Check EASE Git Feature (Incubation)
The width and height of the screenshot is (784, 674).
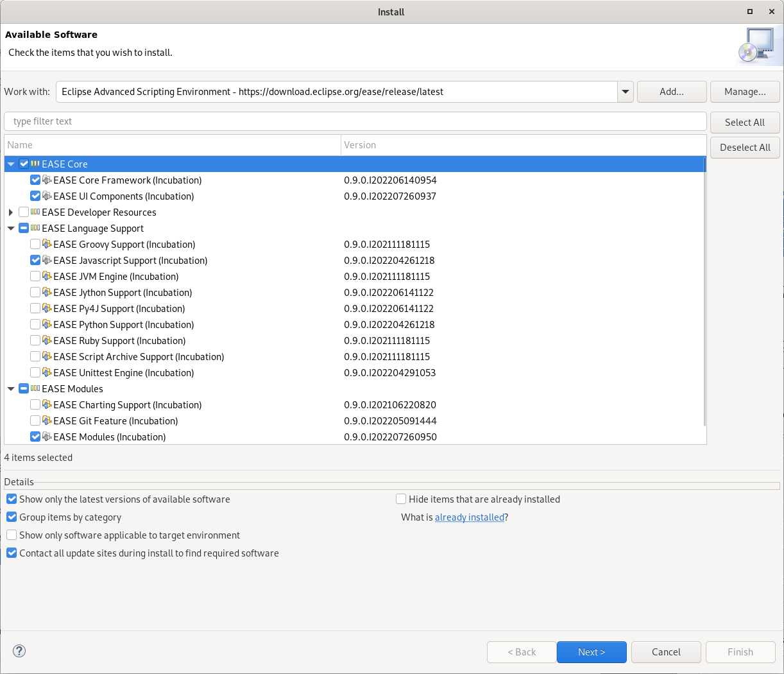[x=35, y=420]
